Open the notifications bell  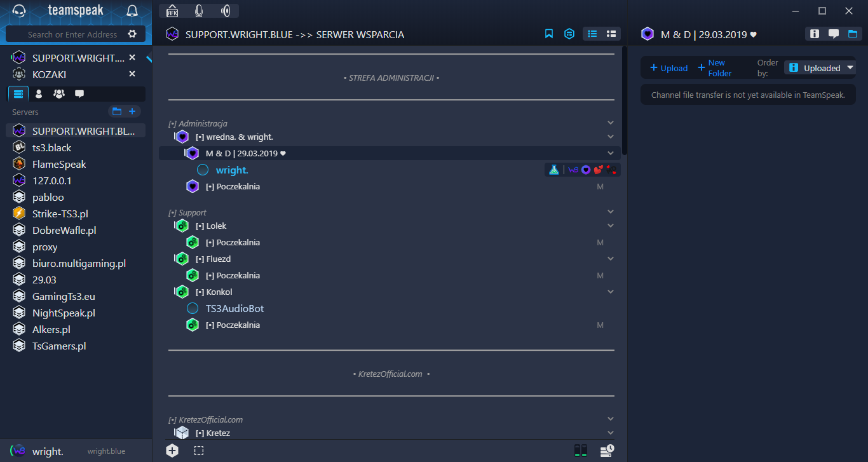[x=132, y=11]
